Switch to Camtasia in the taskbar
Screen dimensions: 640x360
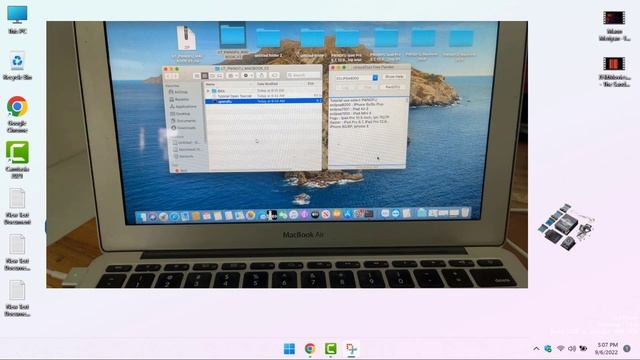(331, 349)
